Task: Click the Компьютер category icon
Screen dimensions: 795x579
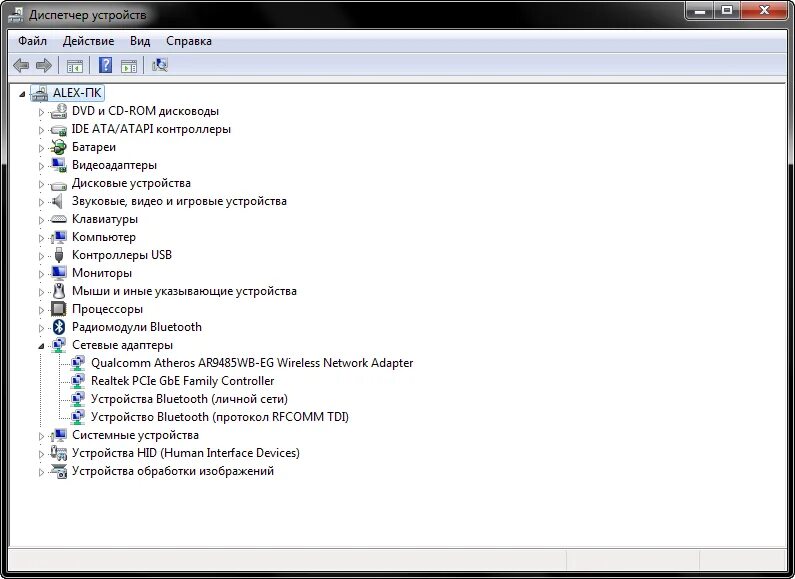Action: pyautogui.click(x=59, y=237)
